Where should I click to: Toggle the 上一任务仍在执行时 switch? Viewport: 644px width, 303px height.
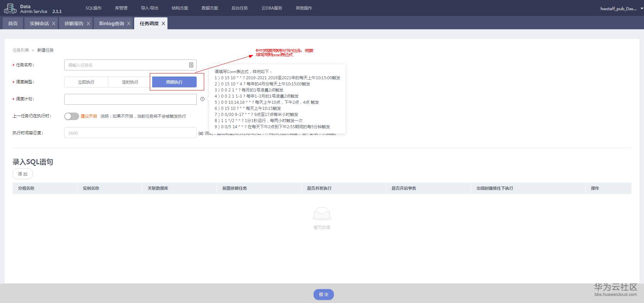72,116
